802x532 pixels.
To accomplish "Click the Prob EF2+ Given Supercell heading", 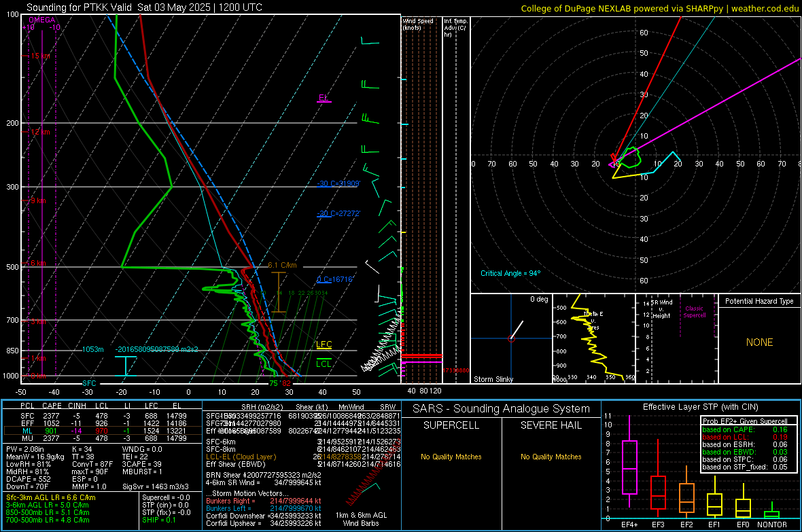I will pos(745,421).
